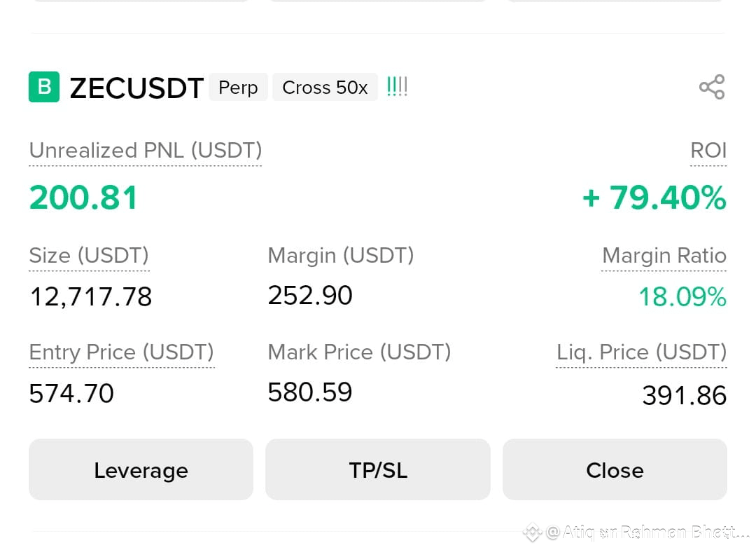756x550 pixels.
Task: Select the Cross 50x margin mode tag
Action: (325, 88)
